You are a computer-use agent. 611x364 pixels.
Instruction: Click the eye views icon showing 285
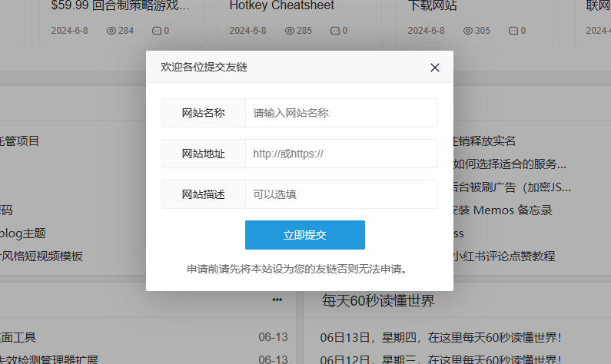tap(290, 31)
